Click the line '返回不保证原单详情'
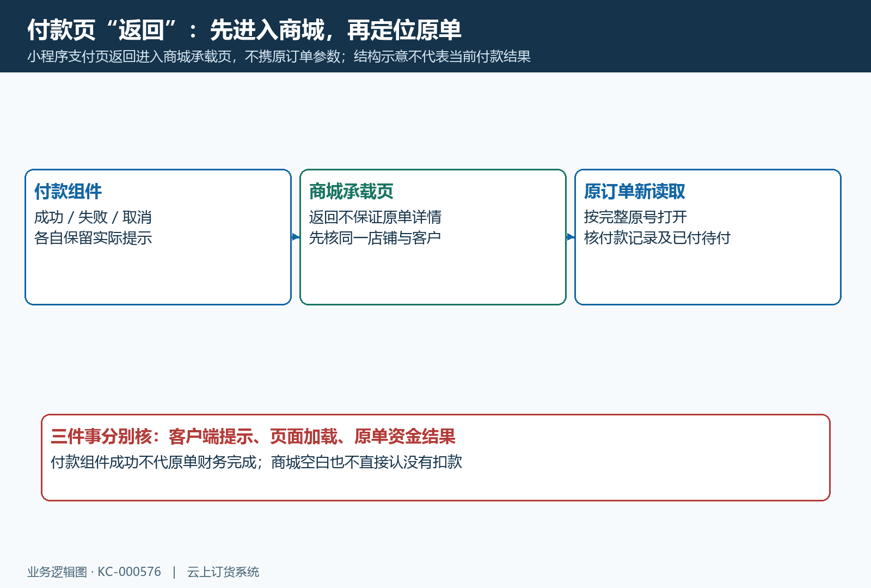Image resolution: width=871 pixels, height=588 pixels. coord(375,217)
